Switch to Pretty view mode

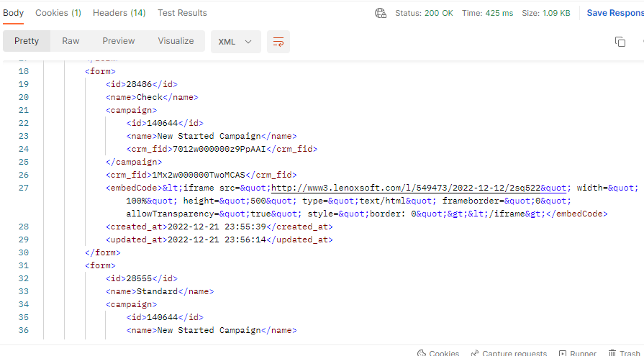[27, 41]
